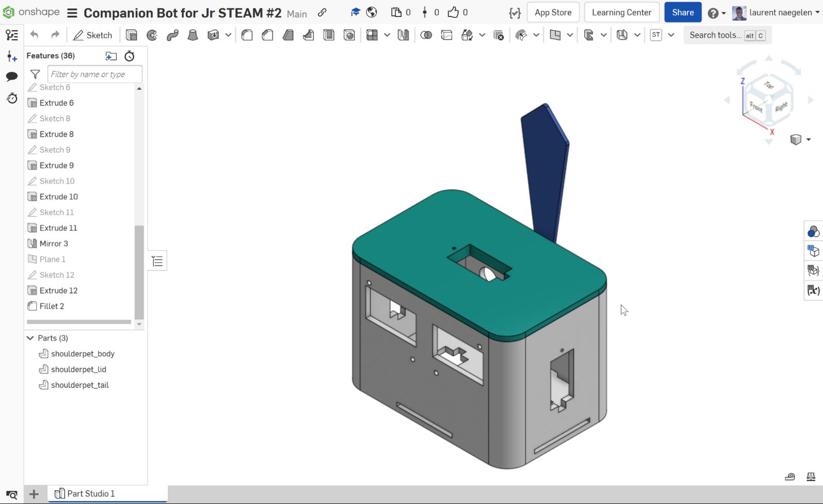The width and height of the screenshot is (823, 504).
Task: Click the Filter by name field
Action: coord(95,74)
